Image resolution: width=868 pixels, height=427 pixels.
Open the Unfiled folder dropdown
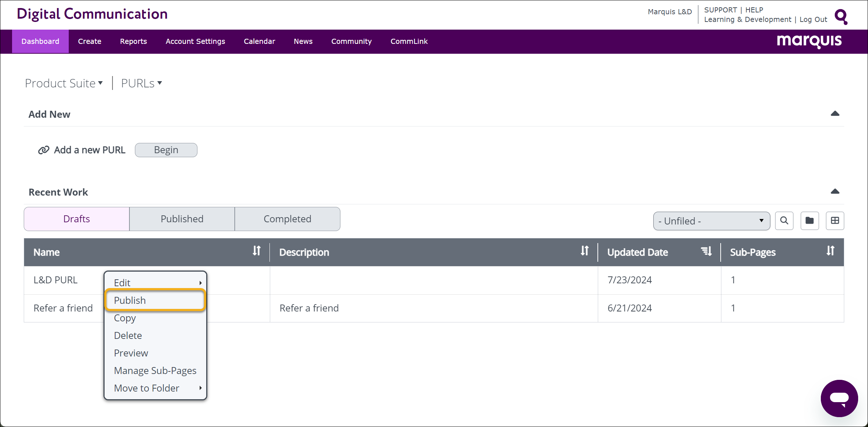(712, 221)
